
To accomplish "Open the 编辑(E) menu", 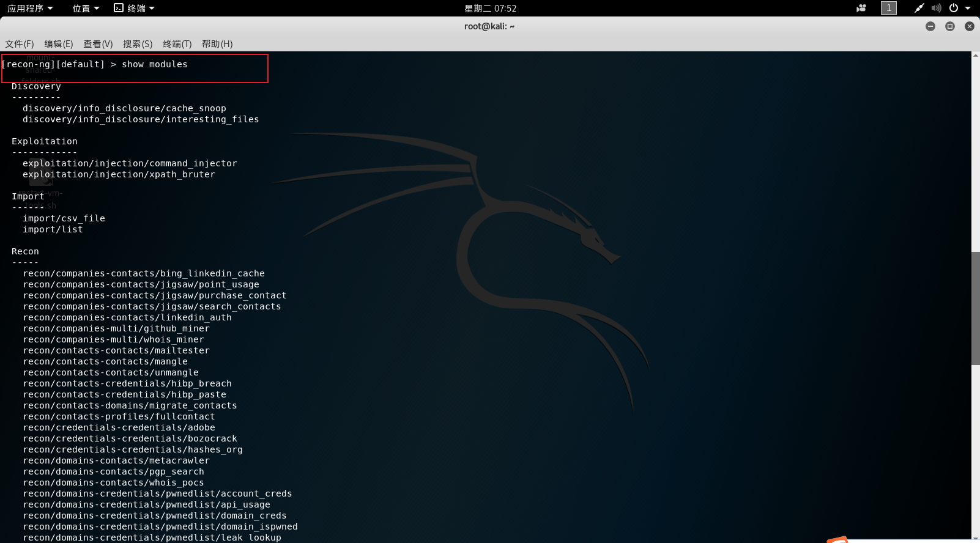I will coord(59,43).
